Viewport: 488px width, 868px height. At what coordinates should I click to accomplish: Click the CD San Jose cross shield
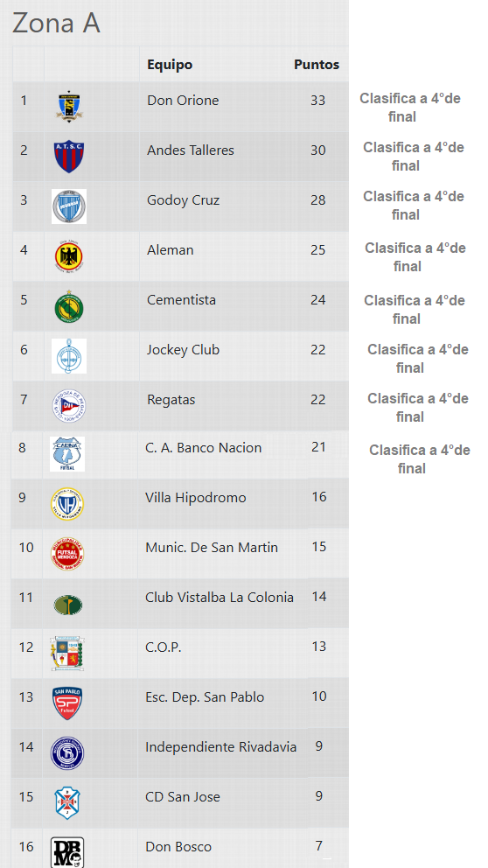[x=67, y=802]
